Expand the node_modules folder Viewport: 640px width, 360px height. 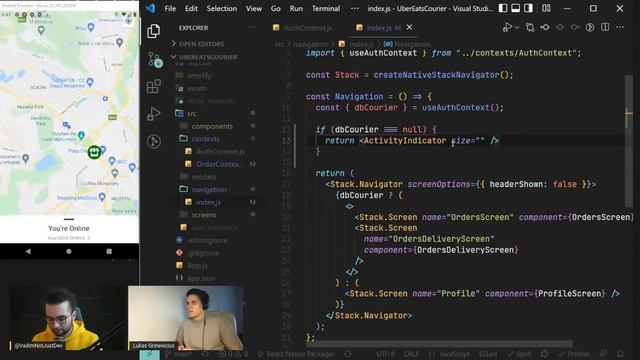[211, 101]
